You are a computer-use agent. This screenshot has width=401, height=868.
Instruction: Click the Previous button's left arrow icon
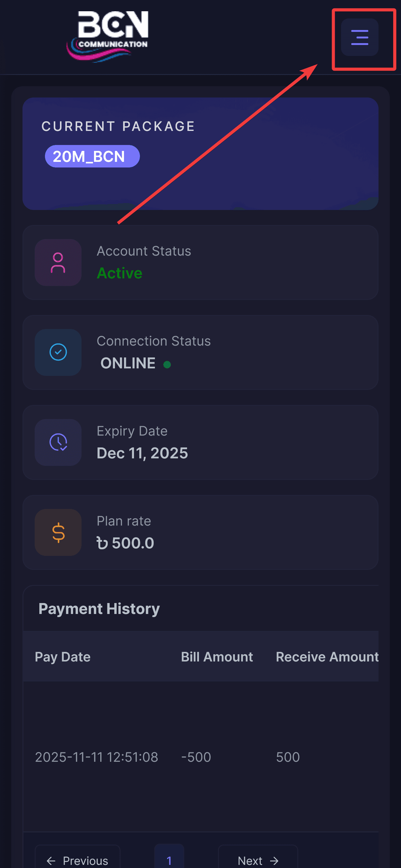51,861
